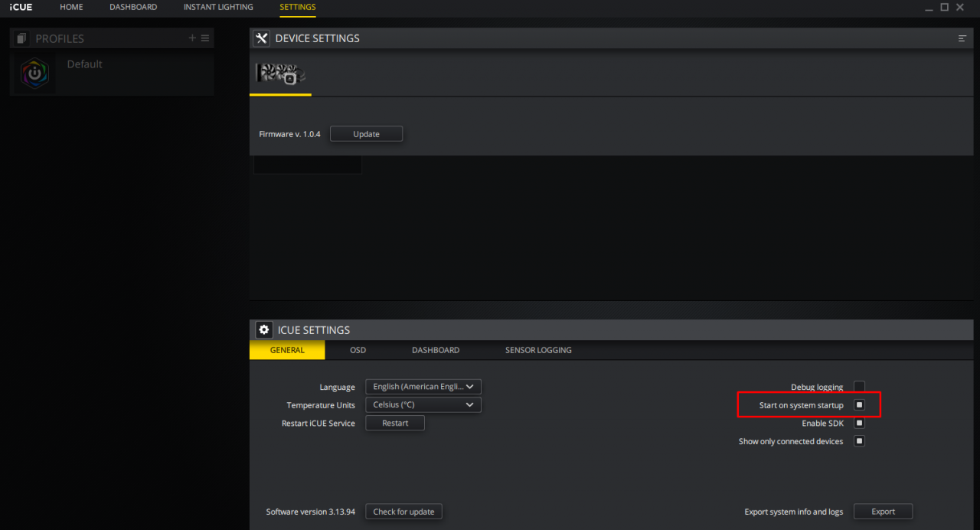Viewport: 980px width, 530px height.
Task: Click the Profiles panel icon
Action: click(x=21, y=38)
